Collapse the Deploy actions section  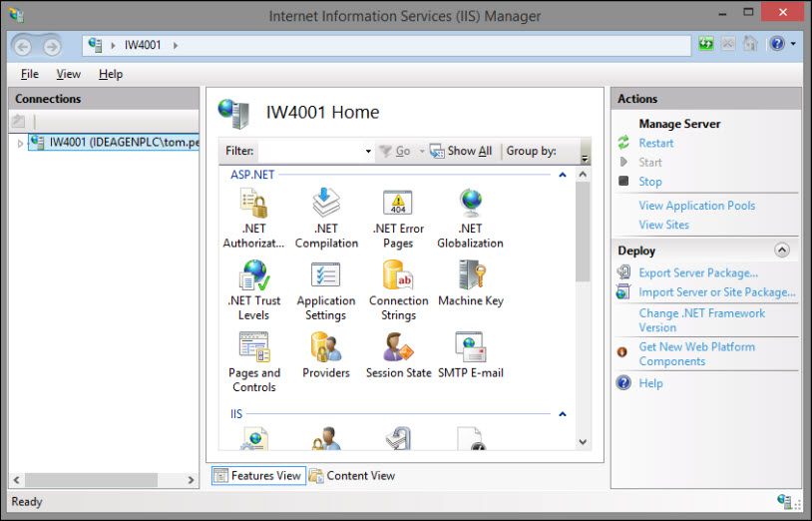781,251
